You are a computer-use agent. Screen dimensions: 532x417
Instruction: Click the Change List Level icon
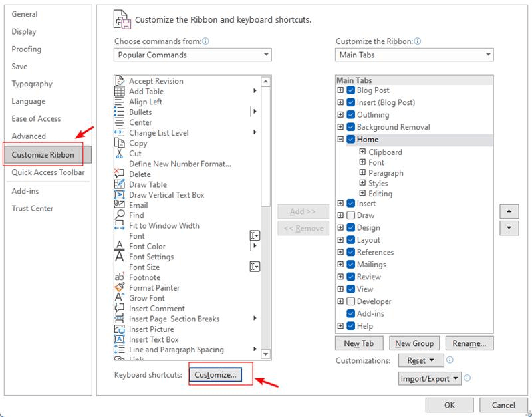pyautogui.click(x=120, y=133)
